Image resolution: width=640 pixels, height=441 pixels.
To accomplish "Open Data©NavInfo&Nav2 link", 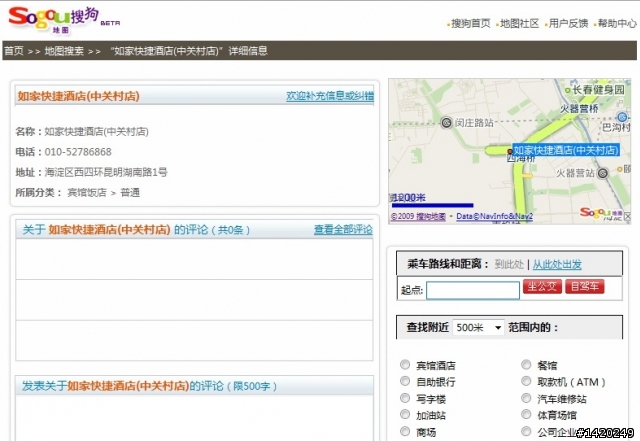I will click(x=494, y=216).
